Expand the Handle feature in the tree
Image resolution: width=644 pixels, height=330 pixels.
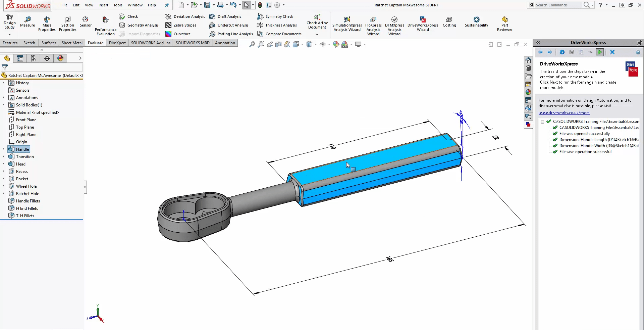tap(3, 149)
